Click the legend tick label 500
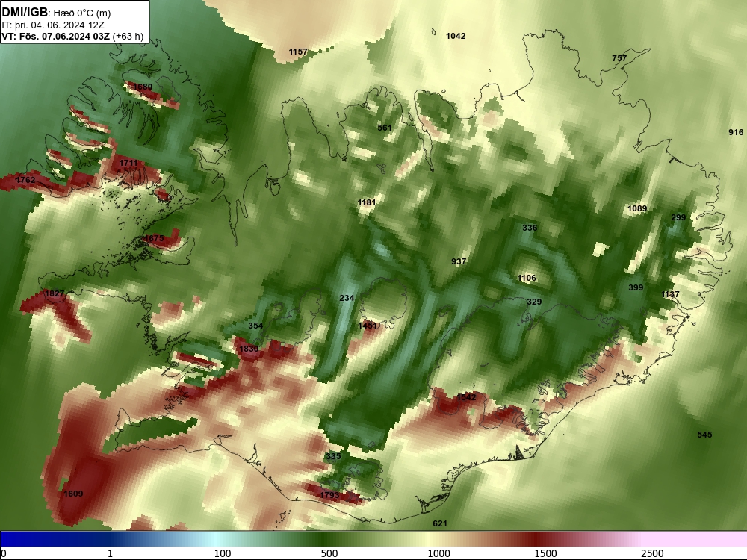This screenshot has width=747, height=560. pyautogui.click(x=329, y=553)
